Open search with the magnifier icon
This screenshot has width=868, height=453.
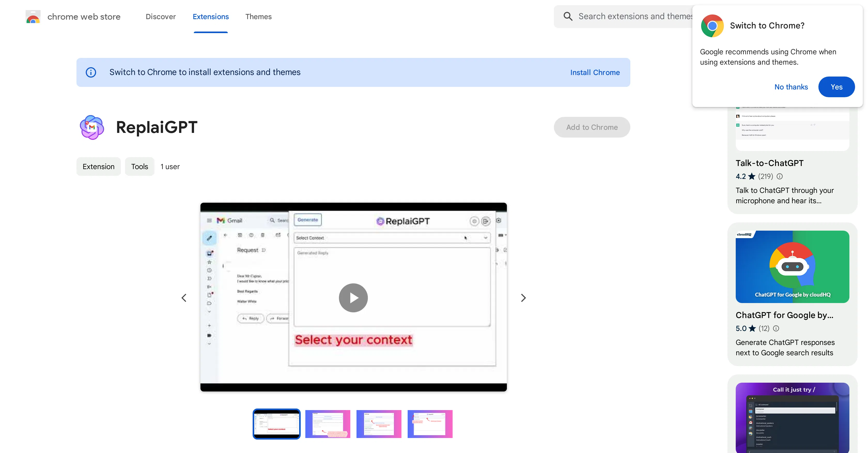(568, 16)
